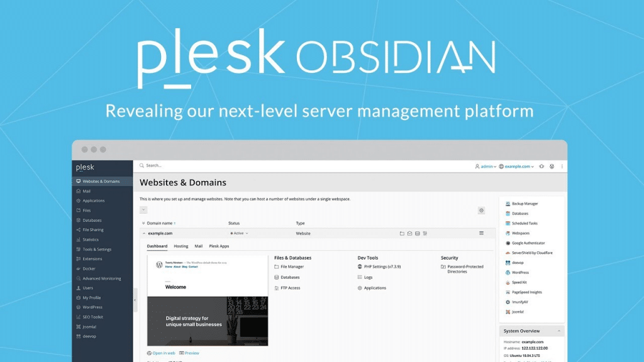644x362 pixels.
Task: Open Docker from the left sidebar
Action: point(89,268)
